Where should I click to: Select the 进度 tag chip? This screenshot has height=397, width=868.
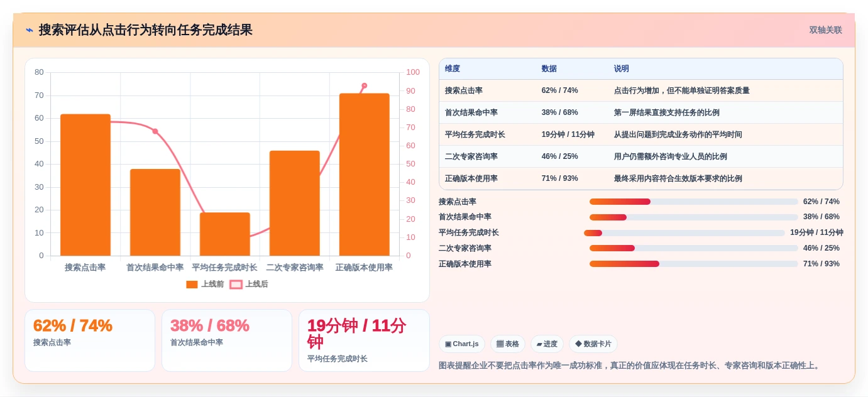(547, 344)
